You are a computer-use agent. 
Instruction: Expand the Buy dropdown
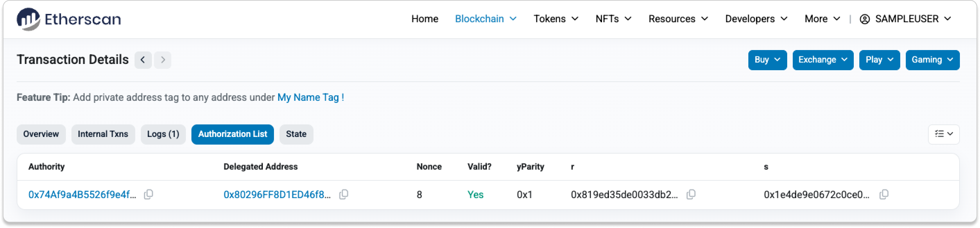pyautogui.click(x=767, y=60)
